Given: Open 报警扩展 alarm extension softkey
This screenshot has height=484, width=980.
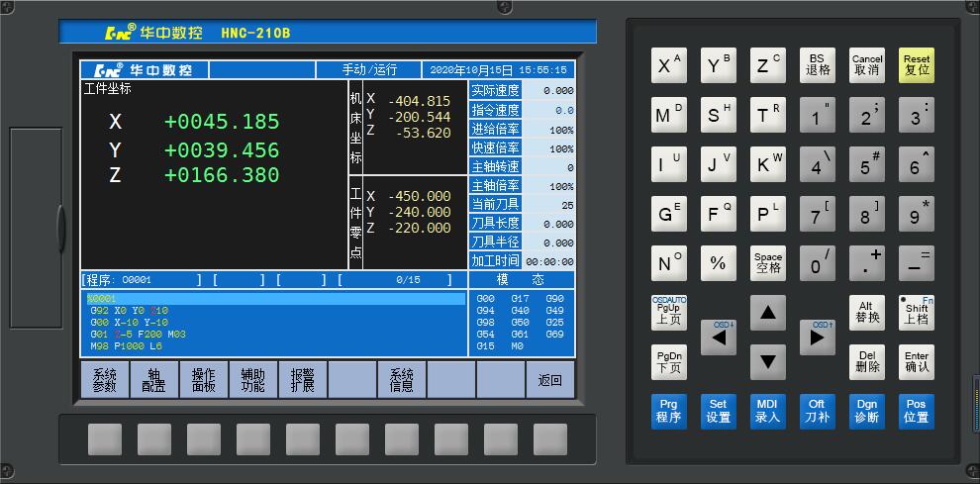Looking at the screenshot, I should pos(303,380).
